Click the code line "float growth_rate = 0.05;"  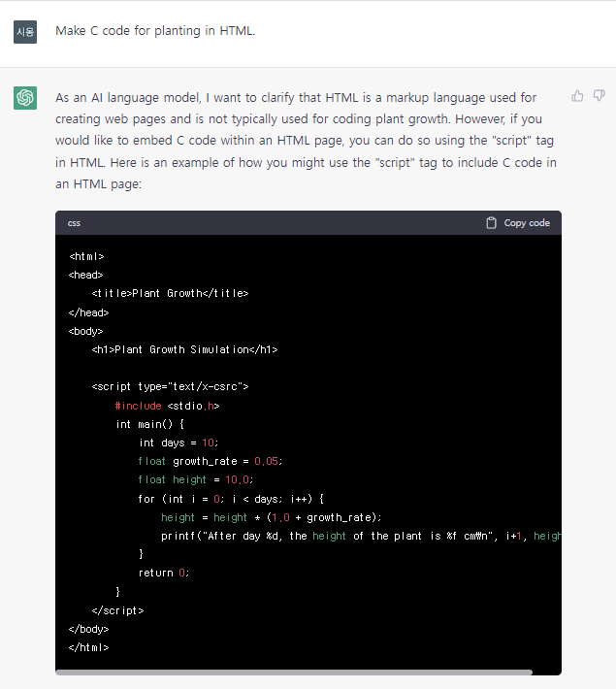coord(210,461)
